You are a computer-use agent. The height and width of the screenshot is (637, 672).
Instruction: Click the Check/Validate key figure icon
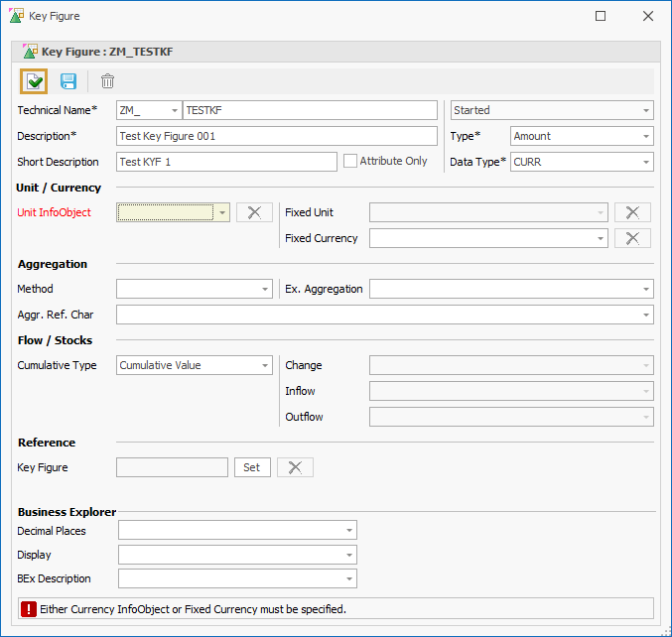[x=34, y=81]
